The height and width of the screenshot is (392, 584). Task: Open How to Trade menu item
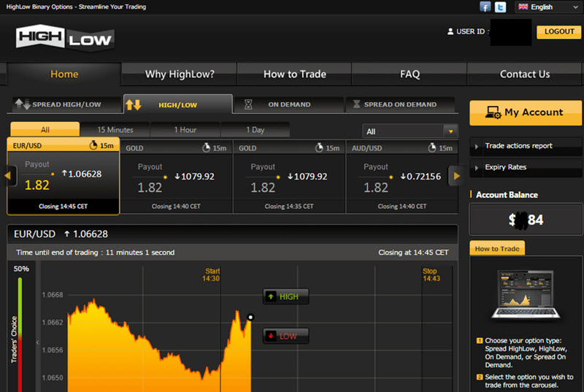pos(295,74)
